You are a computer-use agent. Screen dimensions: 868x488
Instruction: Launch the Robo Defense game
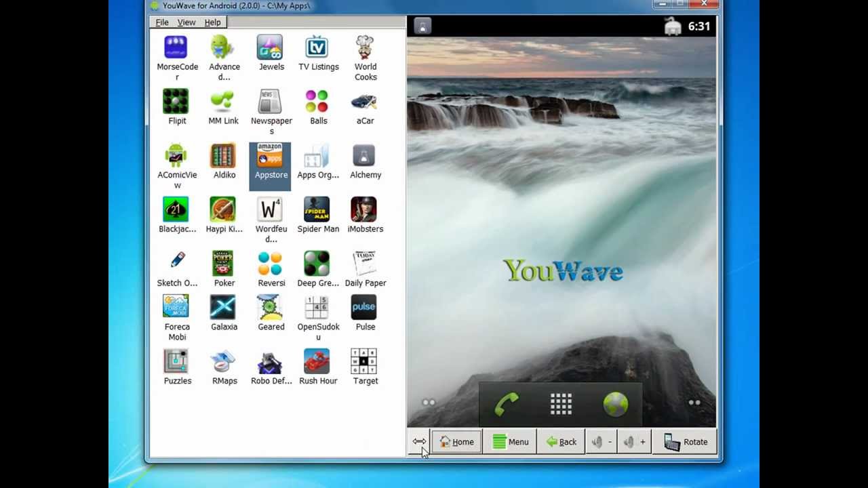(x=270, y=361)
